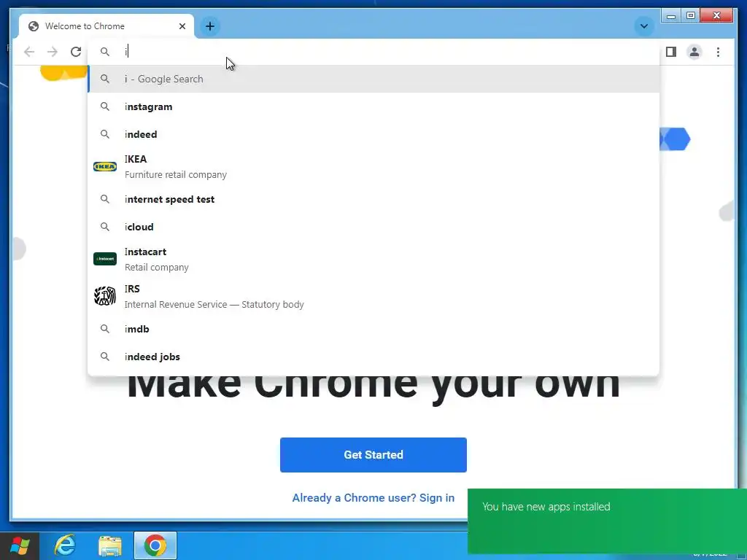Choose internet speed test suggestion
The width and height of the screenshot is (747, 560).
[373, 199]
